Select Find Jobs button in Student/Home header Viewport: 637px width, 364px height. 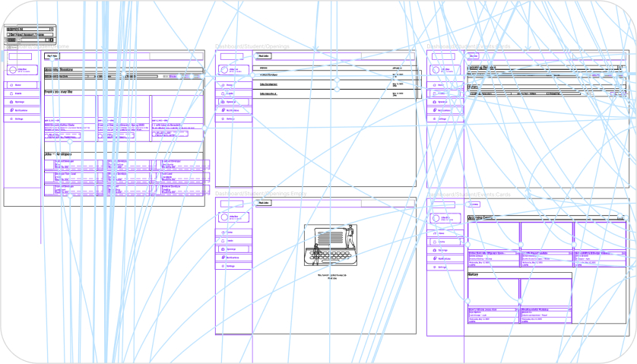(x=52, y=56)
